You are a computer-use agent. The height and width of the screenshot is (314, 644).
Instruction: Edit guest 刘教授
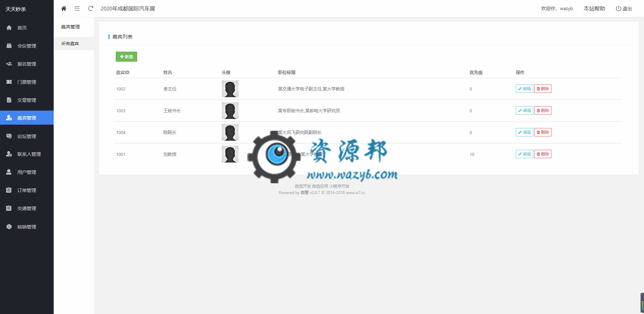click(524, 154)
